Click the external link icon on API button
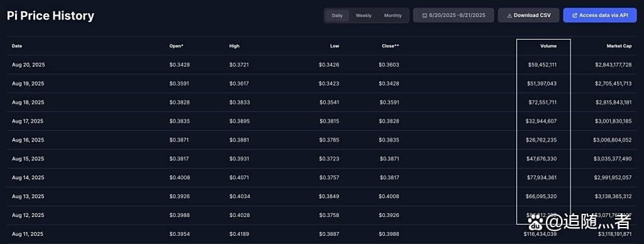Screen dimensions: 644x244 tap(575, 16)
